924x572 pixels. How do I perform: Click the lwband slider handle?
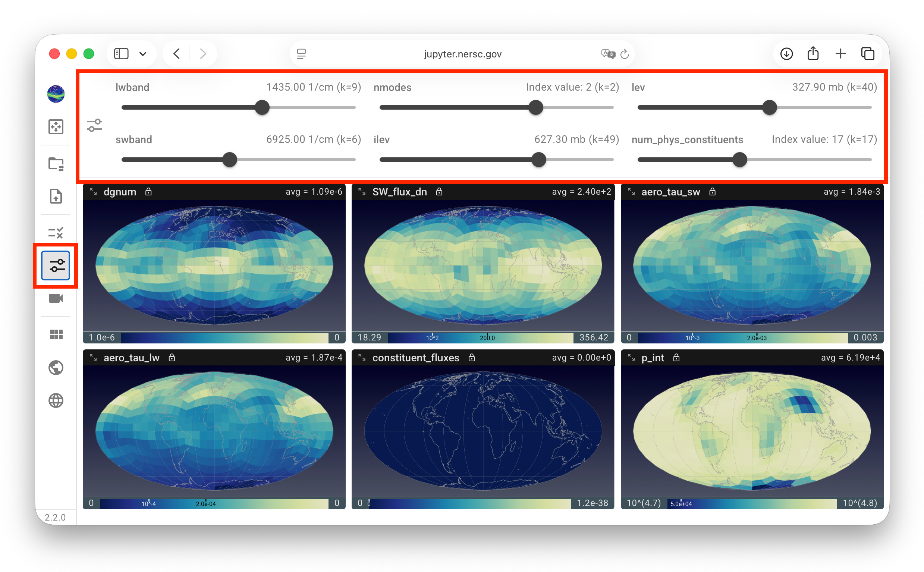[x=262, y=107]
